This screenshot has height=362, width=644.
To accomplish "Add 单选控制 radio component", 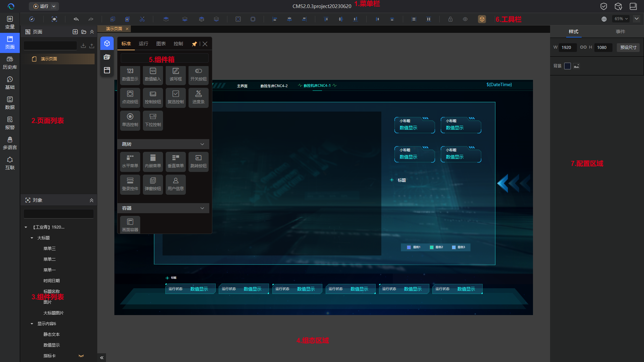I will (x=130, y=120).
